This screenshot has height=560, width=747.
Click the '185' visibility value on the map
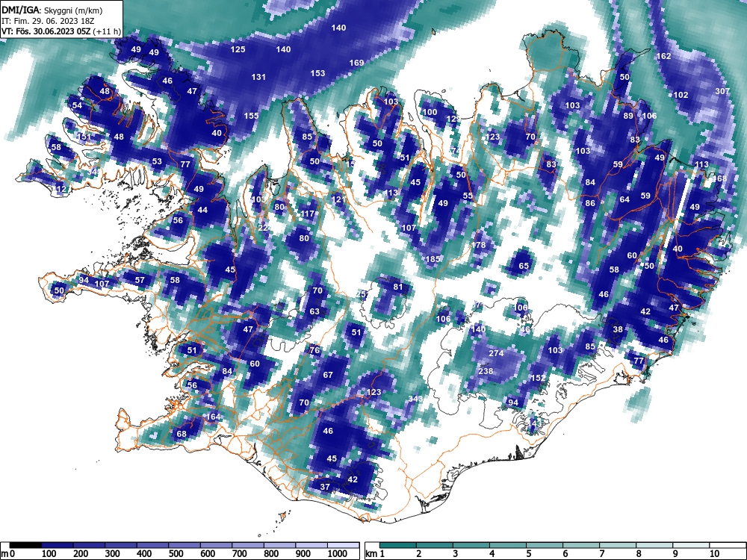pyautogui.click(x=433, y=260)
